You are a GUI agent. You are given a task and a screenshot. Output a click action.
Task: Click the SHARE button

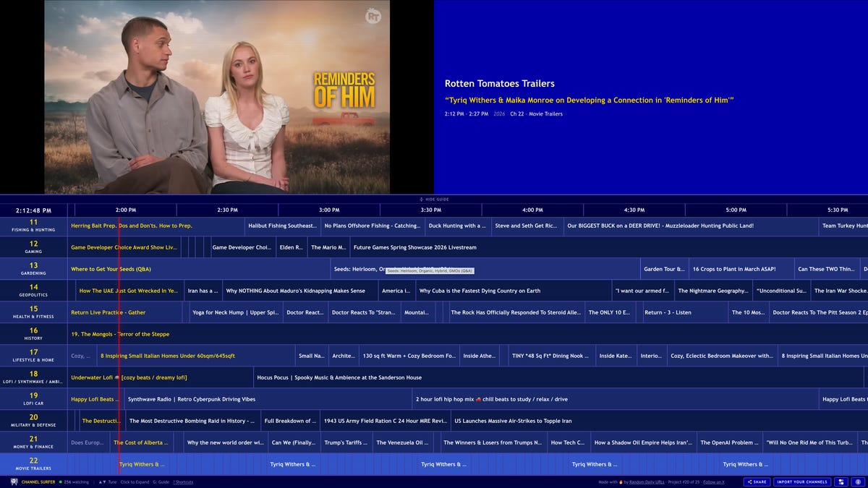pos(757,481)
